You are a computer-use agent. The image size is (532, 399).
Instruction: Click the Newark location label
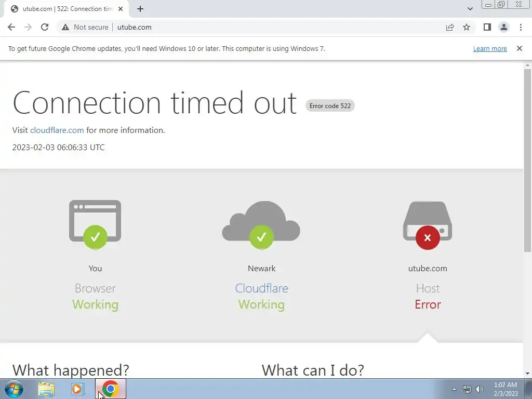tap(262, 269)
